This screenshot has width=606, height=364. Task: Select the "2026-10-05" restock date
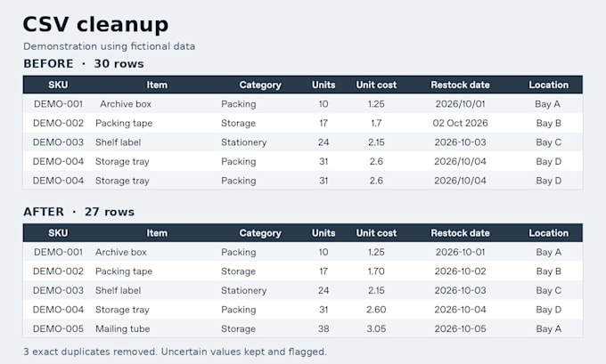[x=461, y=329]
